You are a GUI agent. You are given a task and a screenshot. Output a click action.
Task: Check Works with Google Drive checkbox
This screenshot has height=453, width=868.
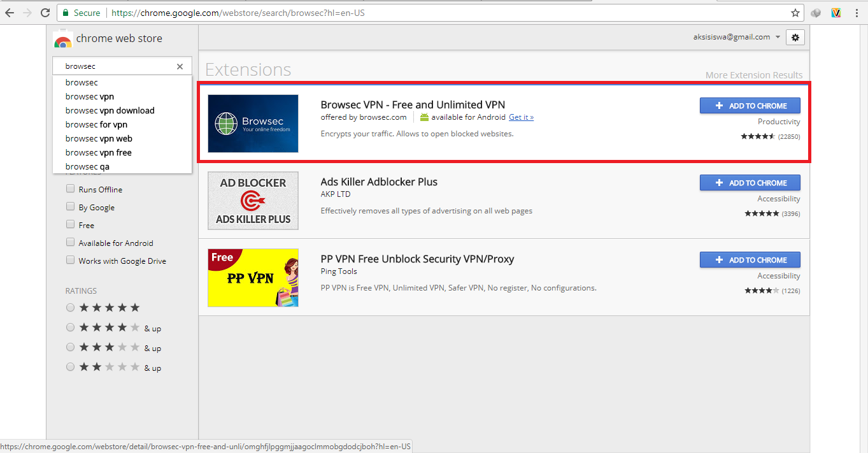point(70,261)
